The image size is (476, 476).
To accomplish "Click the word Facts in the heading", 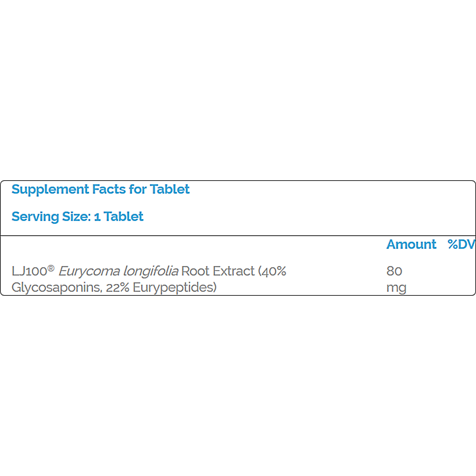I will (x=109, y=189).
